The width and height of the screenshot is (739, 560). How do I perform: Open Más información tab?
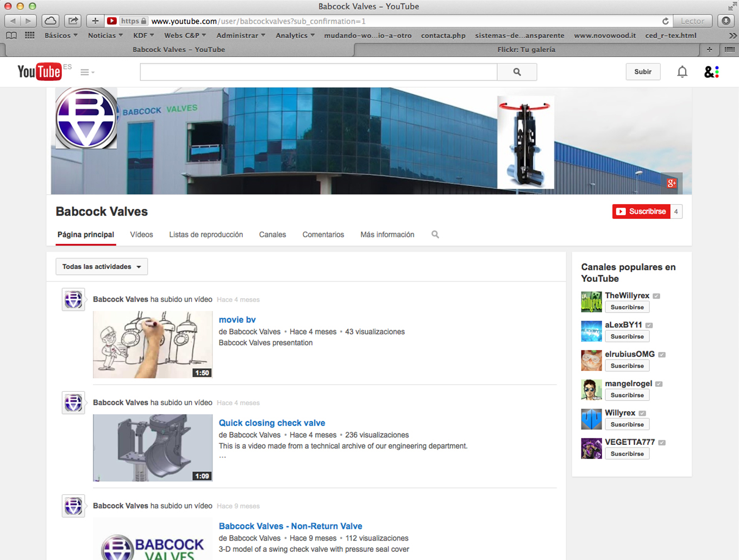coord(387,235)
